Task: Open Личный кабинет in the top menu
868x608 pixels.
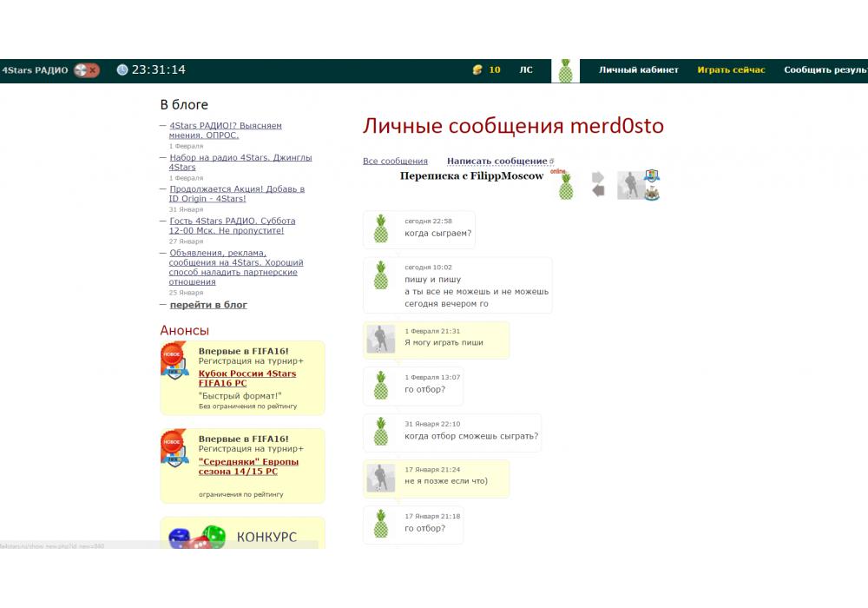Action: coord(638,69)
